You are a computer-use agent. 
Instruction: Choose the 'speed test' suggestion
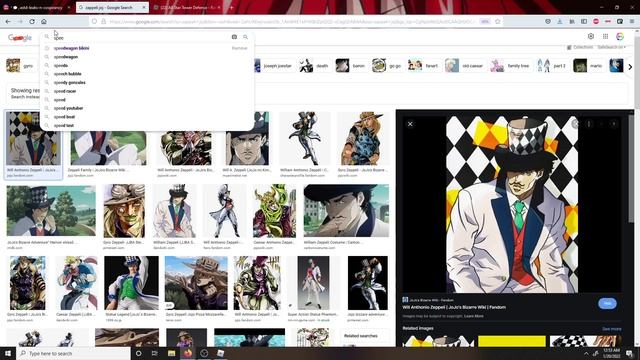(x=64, y=125)
